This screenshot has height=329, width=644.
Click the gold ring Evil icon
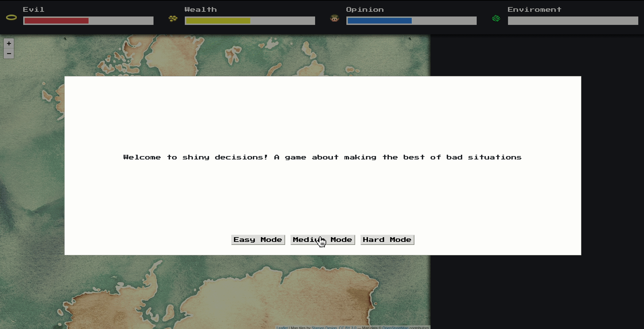[x=11, y=17]
